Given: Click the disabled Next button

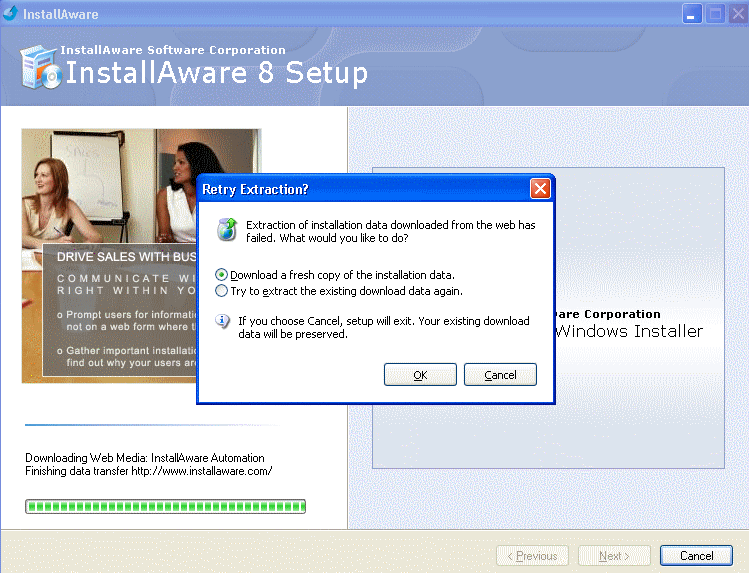Looking at the screenshot, I should 614,556.
